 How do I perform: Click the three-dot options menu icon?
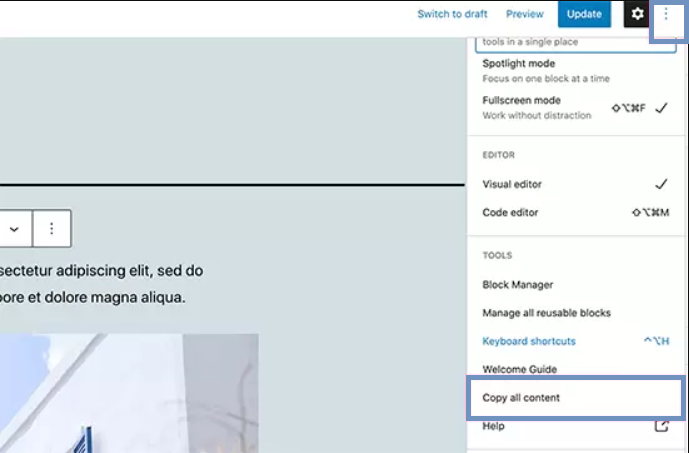pyautogui.click(x=666, y=14)
